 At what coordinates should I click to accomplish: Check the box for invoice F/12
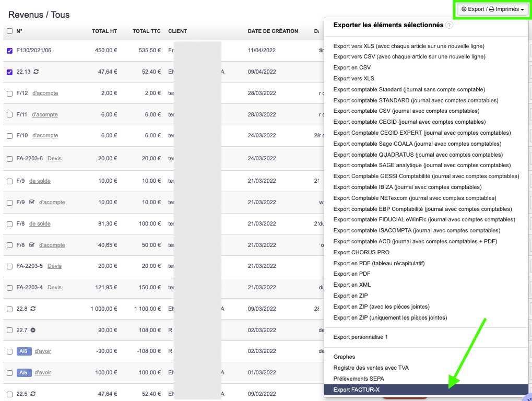point(9,93)
